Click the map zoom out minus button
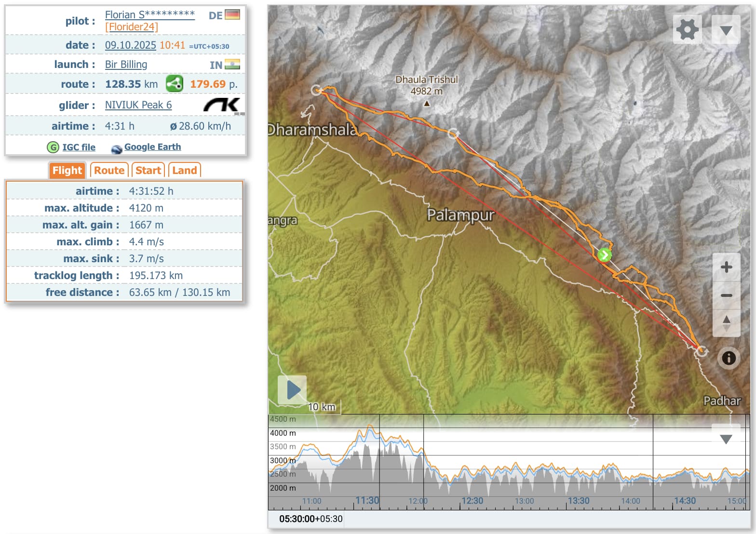 726,295
